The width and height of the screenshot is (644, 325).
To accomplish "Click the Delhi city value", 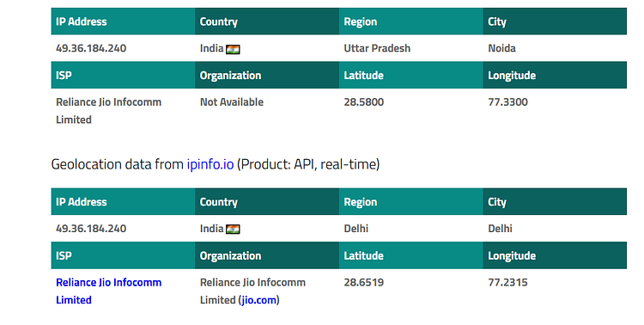I will (x=500, y=229).
